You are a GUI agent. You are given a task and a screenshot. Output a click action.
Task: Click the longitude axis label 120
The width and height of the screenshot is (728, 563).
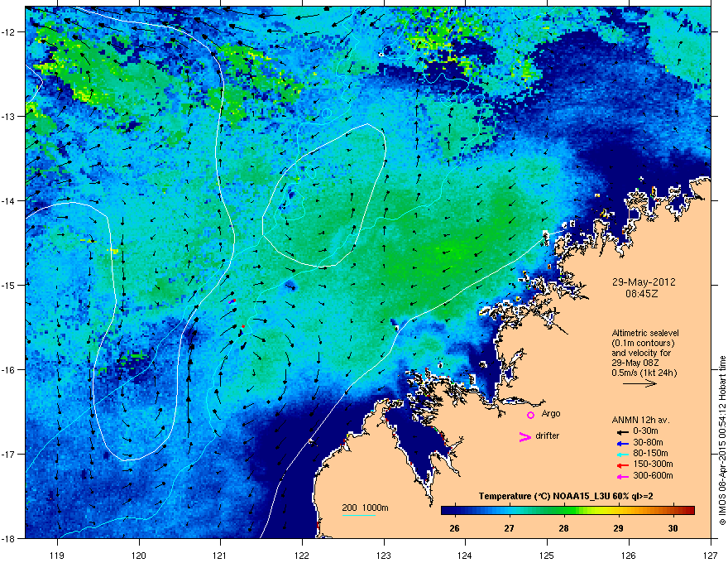(139, 555)
